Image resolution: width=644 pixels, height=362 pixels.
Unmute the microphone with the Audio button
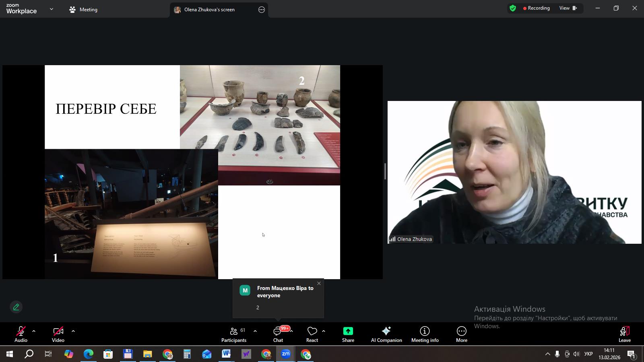point(21,334)
